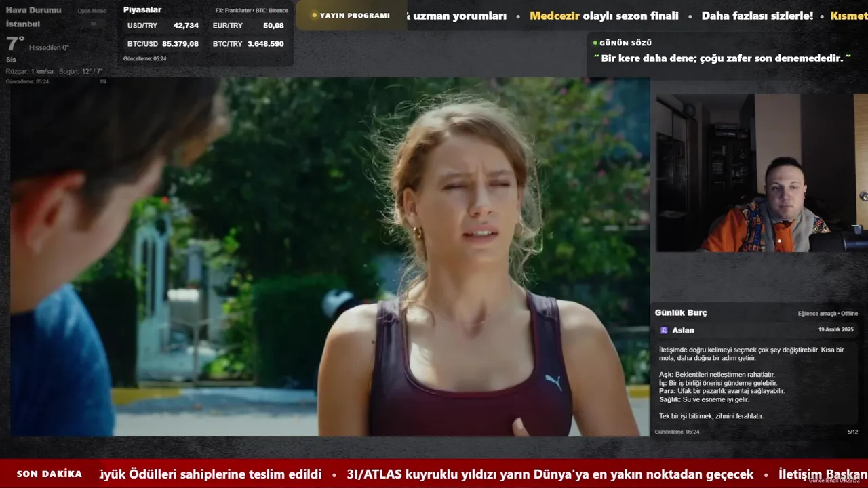Click the 'İletişimde doğru kelimeyi' horoscope paragraph
Screen dimensions: 868x488
coord(751,354)
